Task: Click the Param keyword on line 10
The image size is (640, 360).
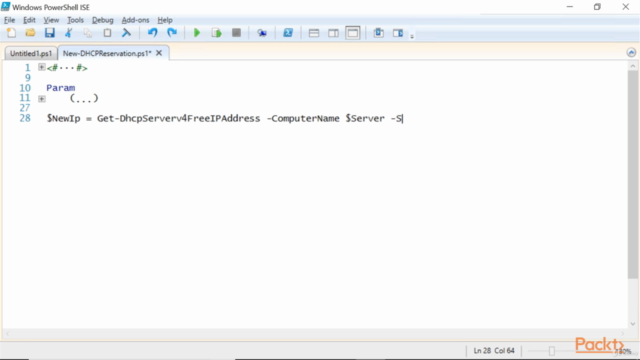Action: pyautogui.click(x=60, y=88)
